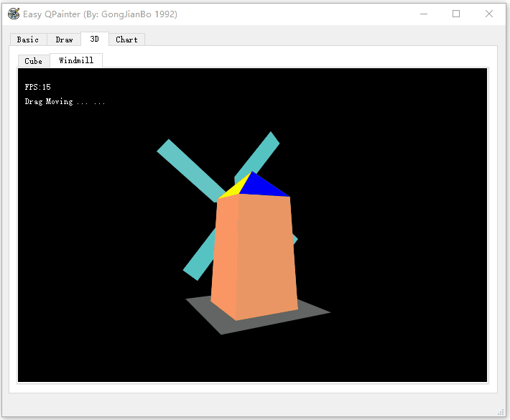Minimize the Easy QPainter window

point(424,14)
